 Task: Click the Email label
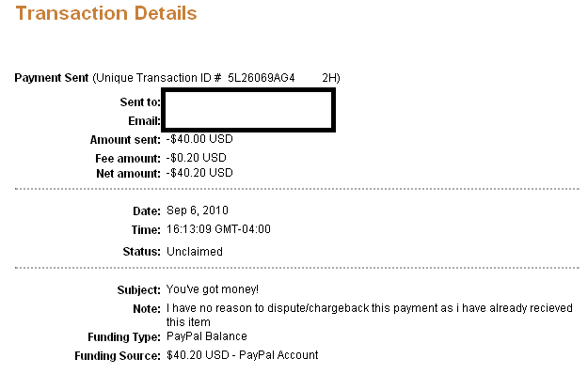coord(144,121)
